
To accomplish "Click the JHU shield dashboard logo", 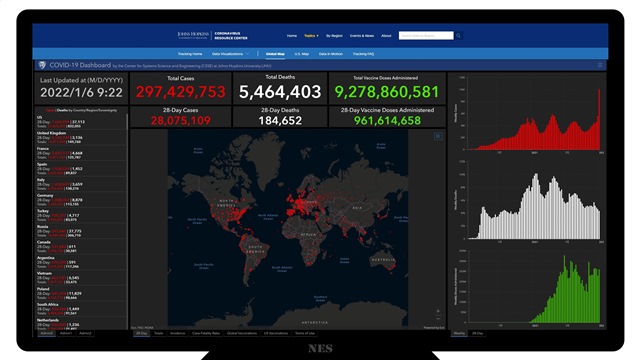I will pyautogui.click(x=42, y=65).
